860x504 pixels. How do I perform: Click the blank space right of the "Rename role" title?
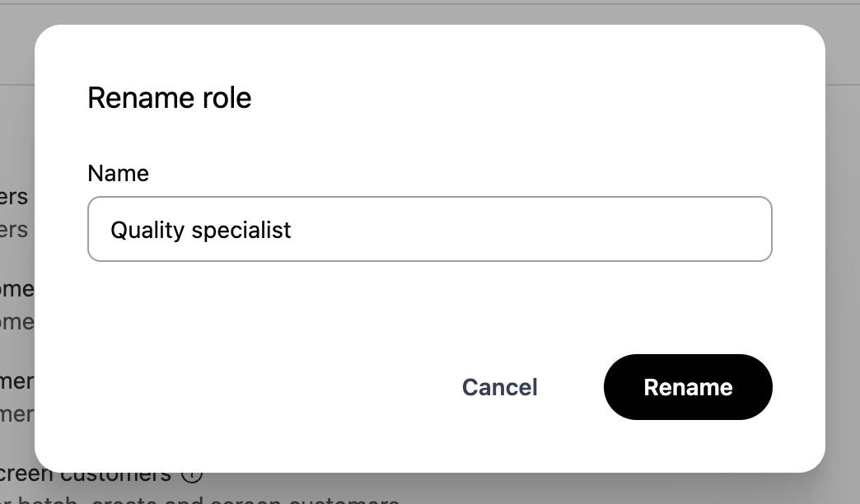(535, 98)
